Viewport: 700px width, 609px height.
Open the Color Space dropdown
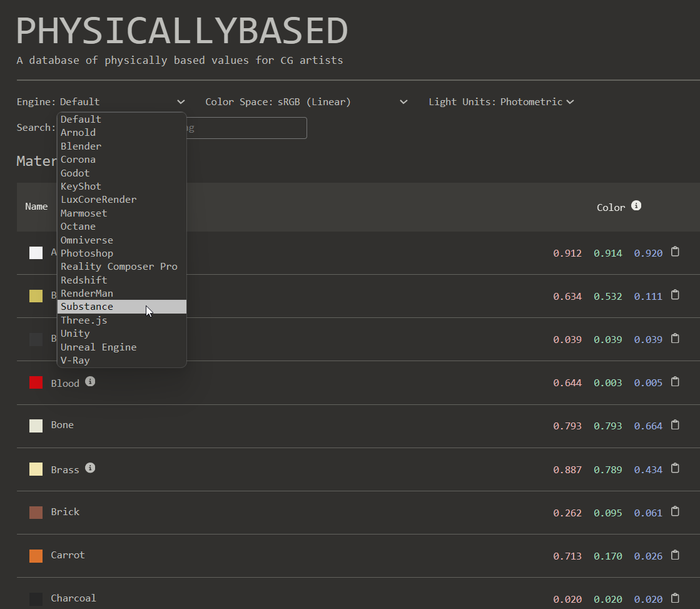(x=342, y=102)
